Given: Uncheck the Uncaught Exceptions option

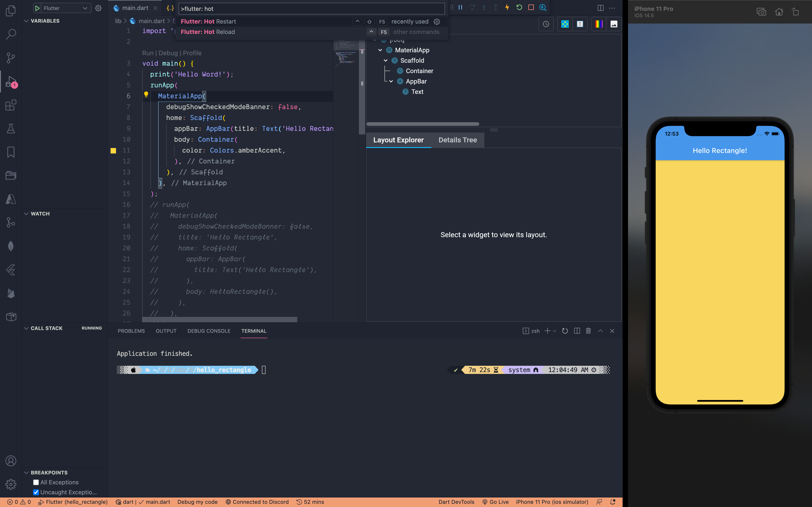Looking at the screenshot, I should (36, 492).
